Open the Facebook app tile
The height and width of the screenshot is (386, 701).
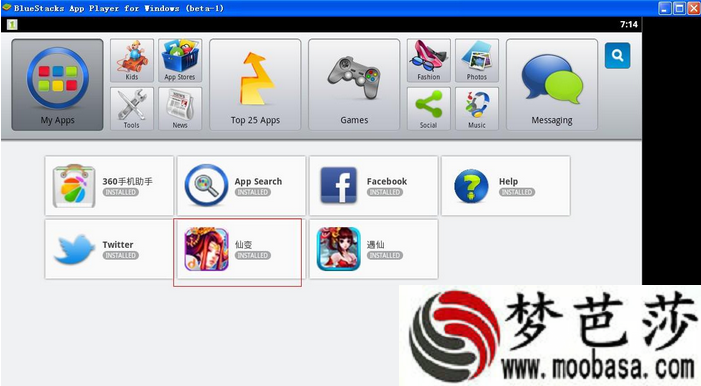[x=373, y=186]
